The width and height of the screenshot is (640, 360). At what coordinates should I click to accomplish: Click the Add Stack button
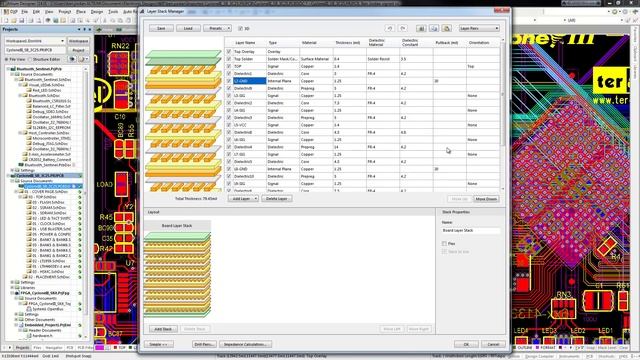click(x=163, y=329)
